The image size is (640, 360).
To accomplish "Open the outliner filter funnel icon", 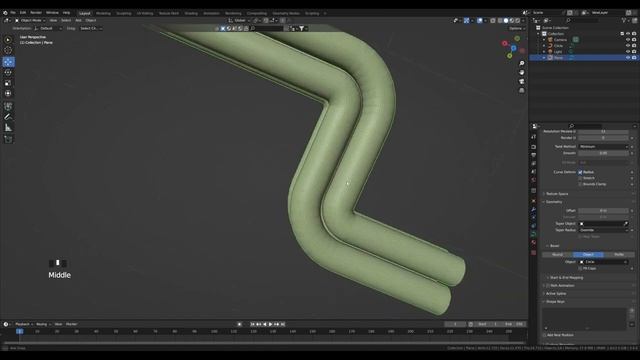I will pyautogui.click(x=624, y=20).
